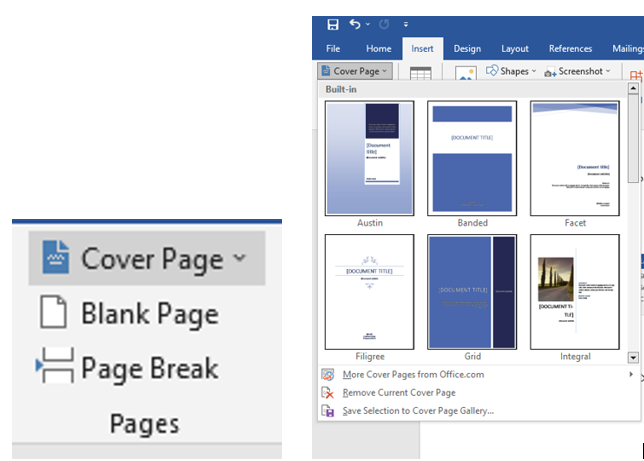Switch to the Home tab
This screenshot has width=644, height=461.
[379, 48]
